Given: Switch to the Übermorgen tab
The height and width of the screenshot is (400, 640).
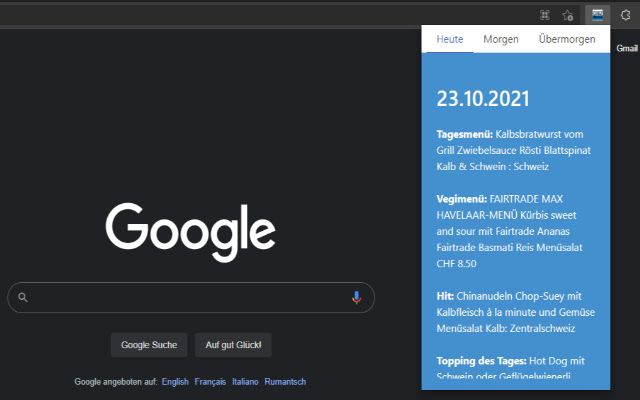Looking at the screenshot, I should coord(567,39).
